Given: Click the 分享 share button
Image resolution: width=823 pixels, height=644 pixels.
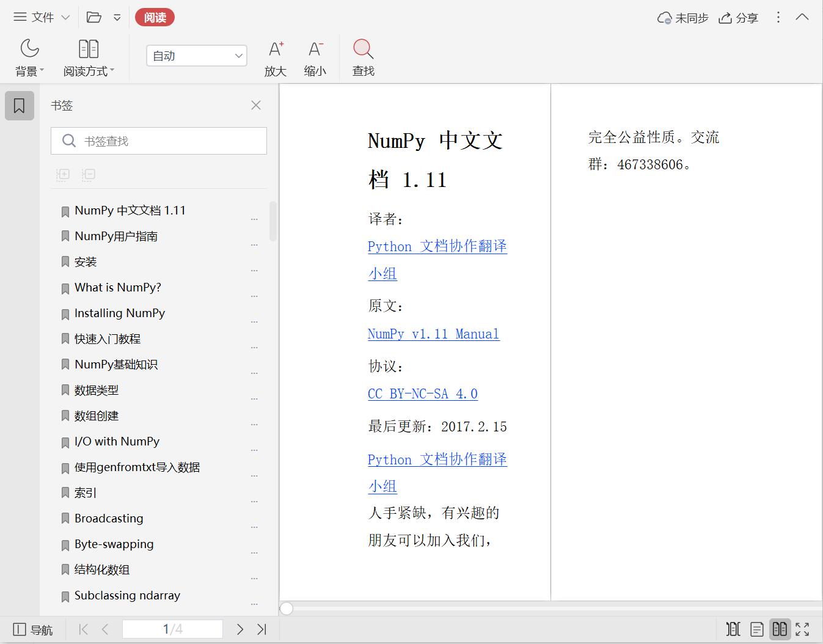Looking at the screenshot, I should tap(738, 18).
